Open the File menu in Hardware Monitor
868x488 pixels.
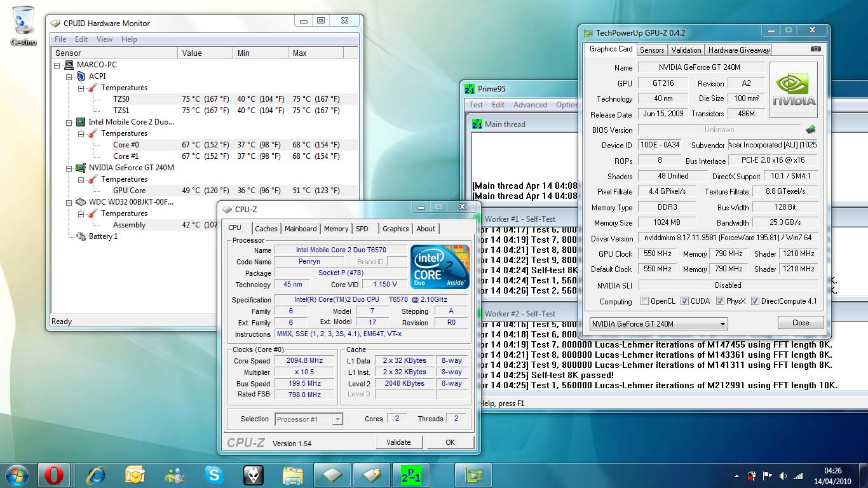tap(60, 39)
